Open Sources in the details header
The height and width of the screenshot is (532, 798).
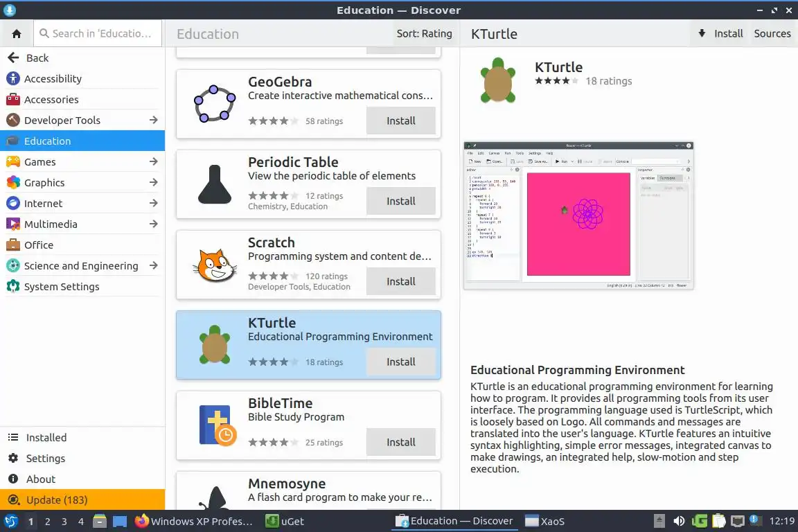772,34
